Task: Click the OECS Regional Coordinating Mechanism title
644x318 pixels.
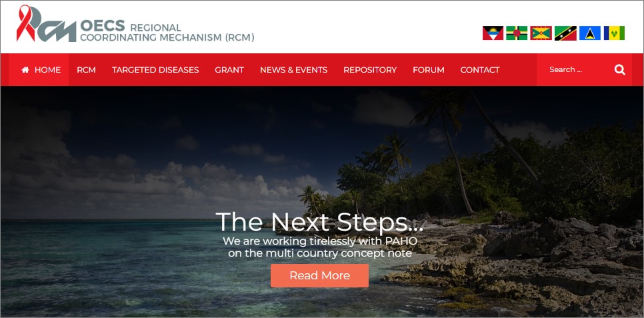Action: click(x=167, y=31)
